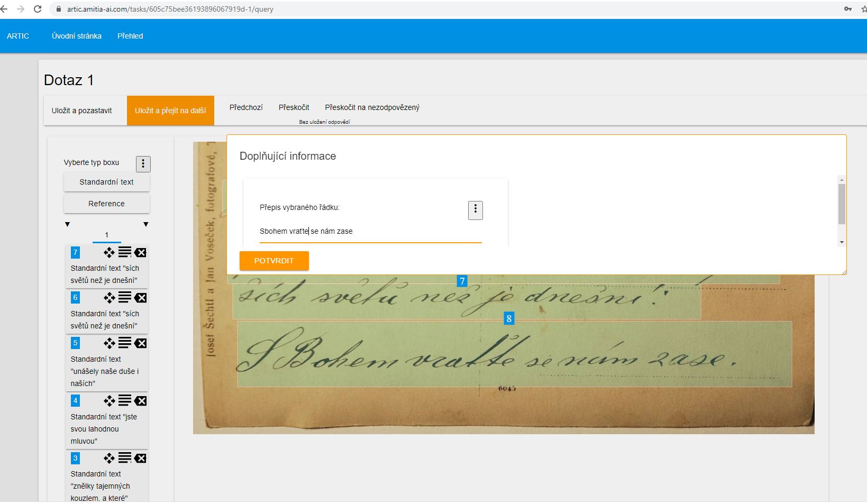Open three-dot menu next to Vyberte typ boxu
867x504 pixels.
[143, 164]
